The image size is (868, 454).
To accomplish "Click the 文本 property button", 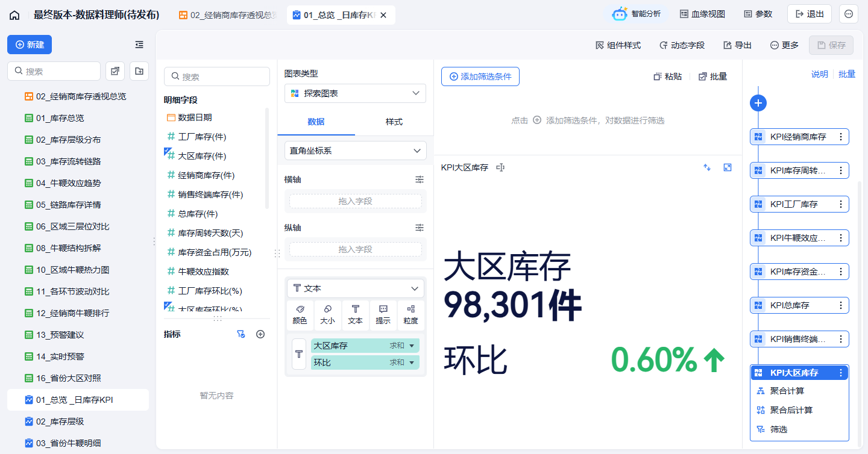I will (x=355, y=316).
